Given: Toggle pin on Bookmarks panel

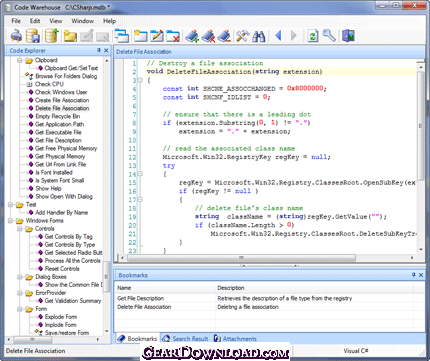Looking at the screenshot, I should click(413, 275).
